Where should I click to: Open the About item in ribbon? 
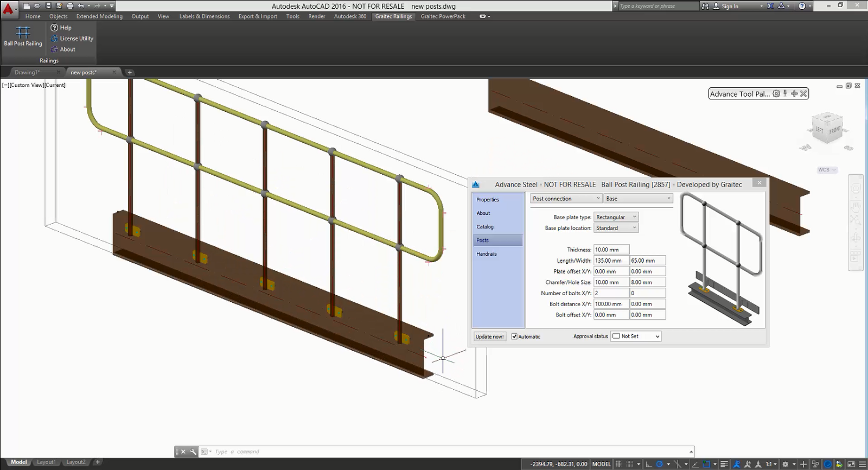pos(63,49)
